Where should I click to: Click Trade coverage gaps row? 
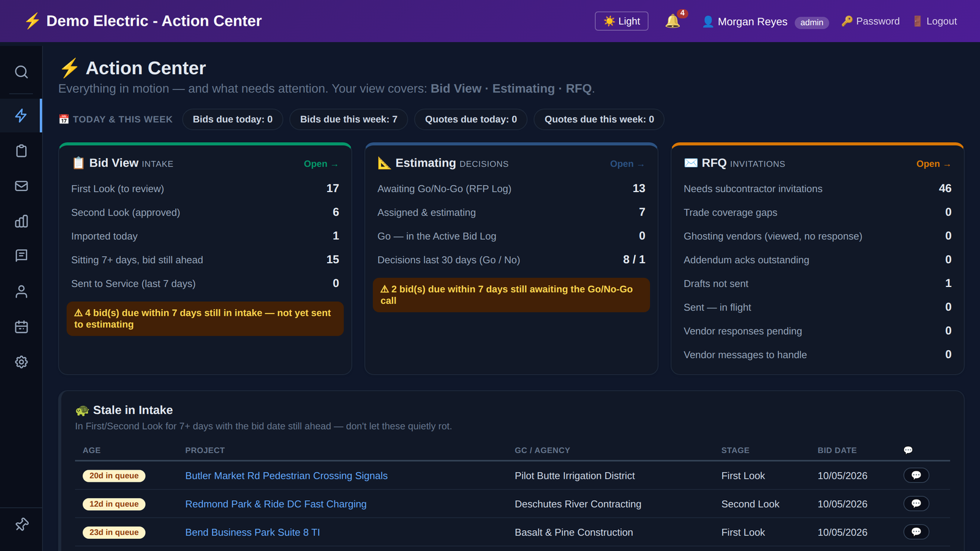tap(818, 212)
